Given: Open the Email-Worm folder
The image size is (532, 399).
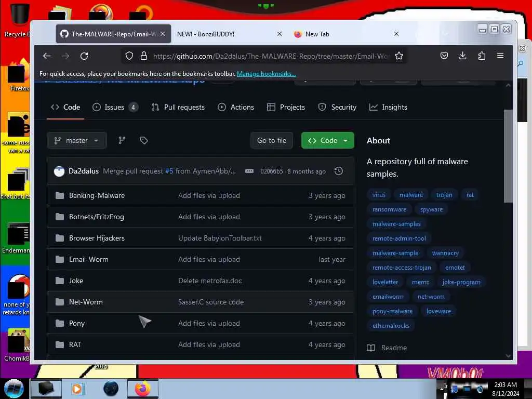Looking at the screenshot, I should pos(88,260).
